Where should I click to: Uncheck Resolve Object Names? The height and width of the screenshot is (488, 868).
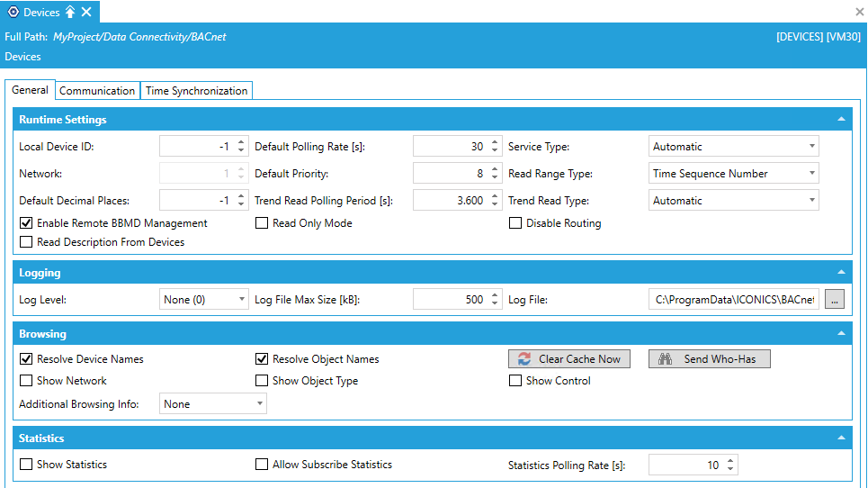point(262,359)
